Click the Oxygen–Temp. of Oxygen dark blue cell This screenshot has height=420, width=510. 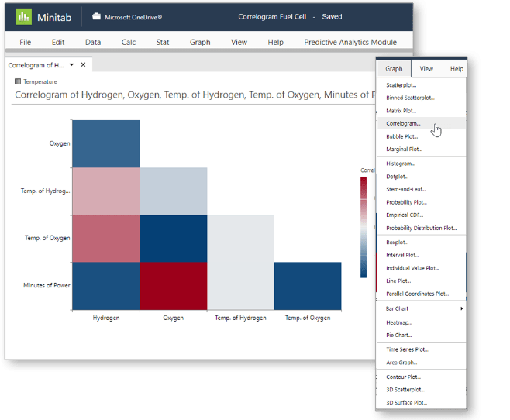pyautogui.click(x=174, y=239)
